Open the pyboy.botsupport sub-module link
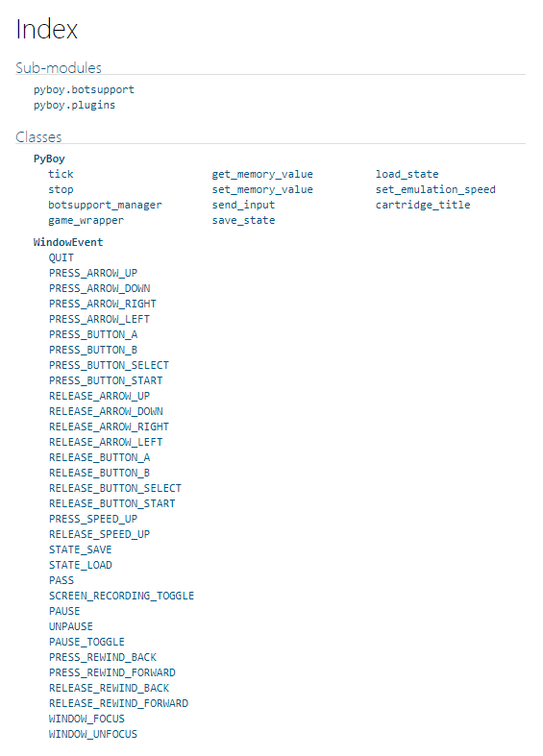This screenshot has width=543, height=756. 84,89
